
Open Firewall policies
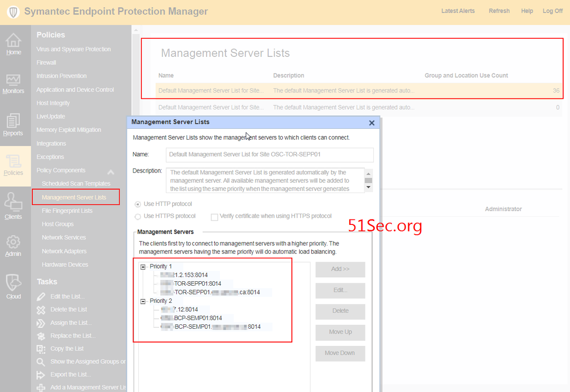pyautogui.click(x=46, y=62)
